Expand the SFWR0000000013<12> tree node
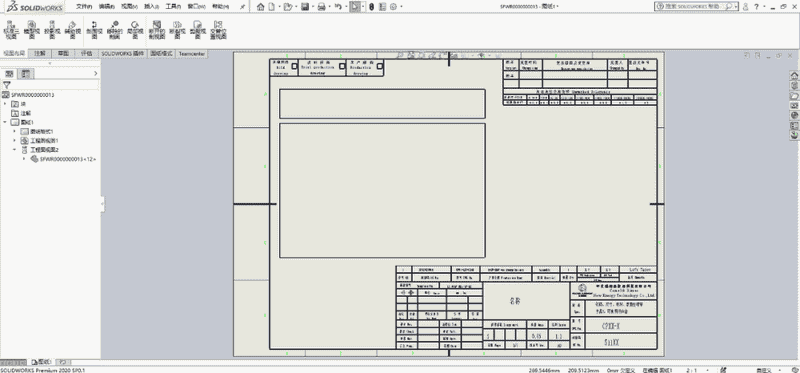800x373 pixels. coord(24,159)
